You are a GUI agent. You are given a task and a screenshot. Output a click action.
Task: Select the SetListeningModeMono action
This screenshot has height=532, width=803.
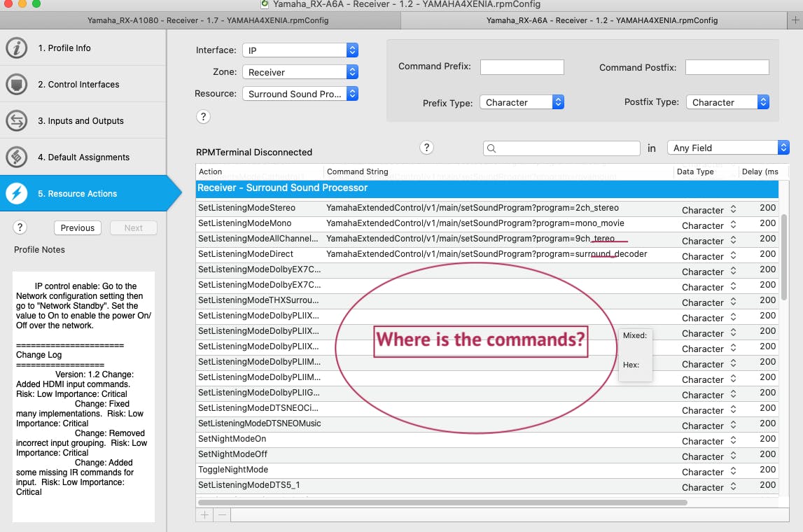coord(245,223)
